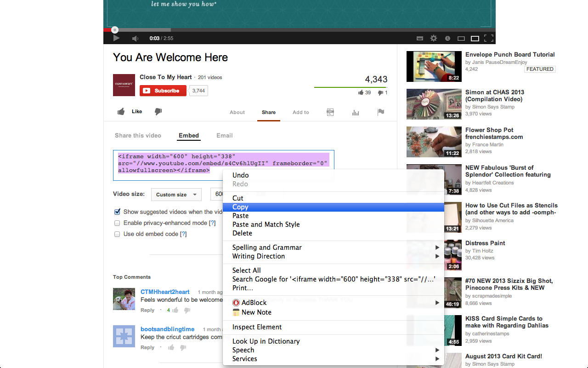Screen dimensions: 588x368
Task: Click the Watch Later clock icon
Action: (448, 39)
